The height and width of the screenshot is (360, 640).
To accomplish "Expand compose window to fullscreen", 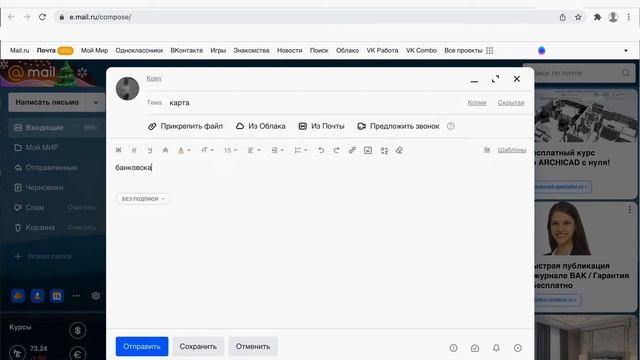I will [x=495, y=79].
